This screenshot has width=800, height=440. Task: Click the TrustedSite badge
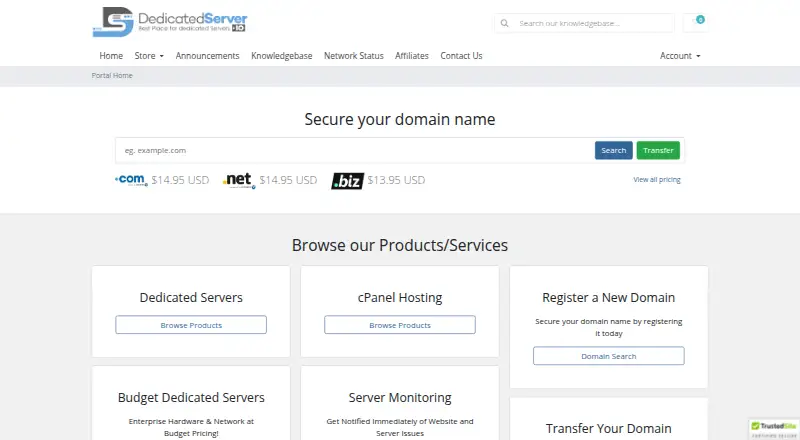pos(773,429)
